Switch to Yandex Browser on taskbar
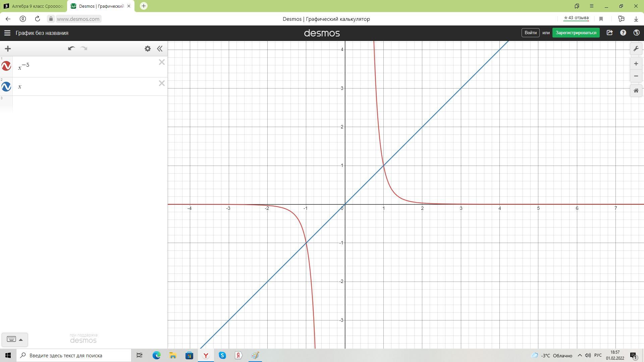 [206, 355]
